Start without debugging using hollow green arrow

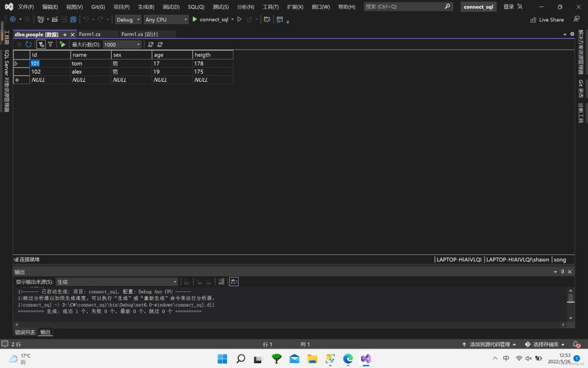pyautogui.click(x=239, y=19)
